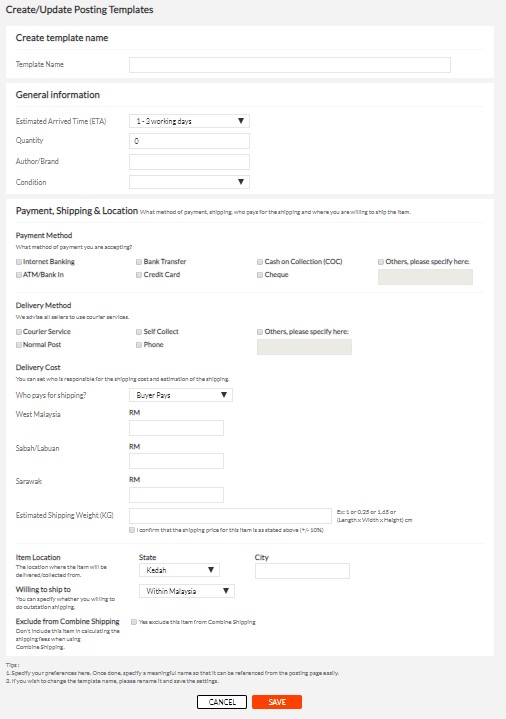Open the Who pays for shipping dropdown
This screenshot has height=719, width=506.
click(181, 395)
